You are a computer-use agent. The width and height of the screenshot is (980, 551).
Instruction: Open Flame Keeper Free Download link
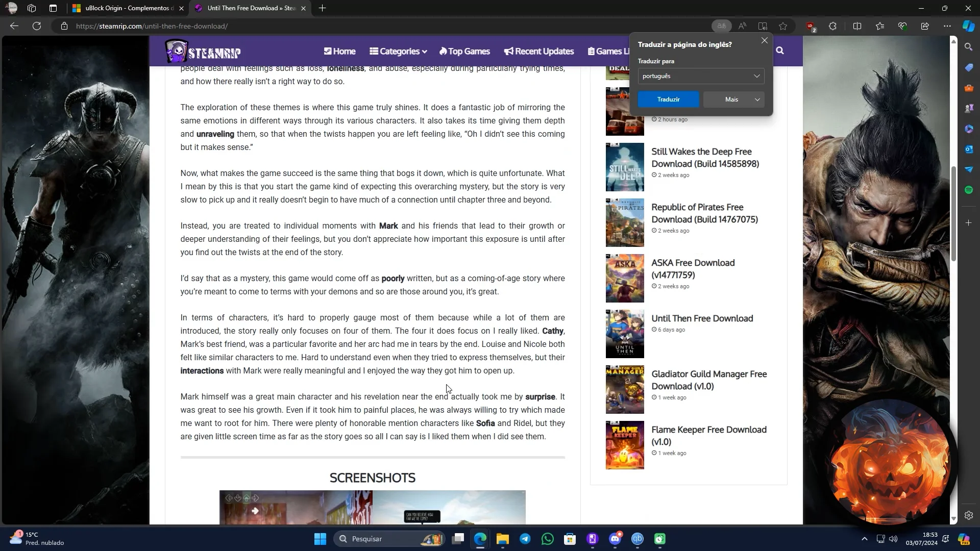click(x=708, y=436)
